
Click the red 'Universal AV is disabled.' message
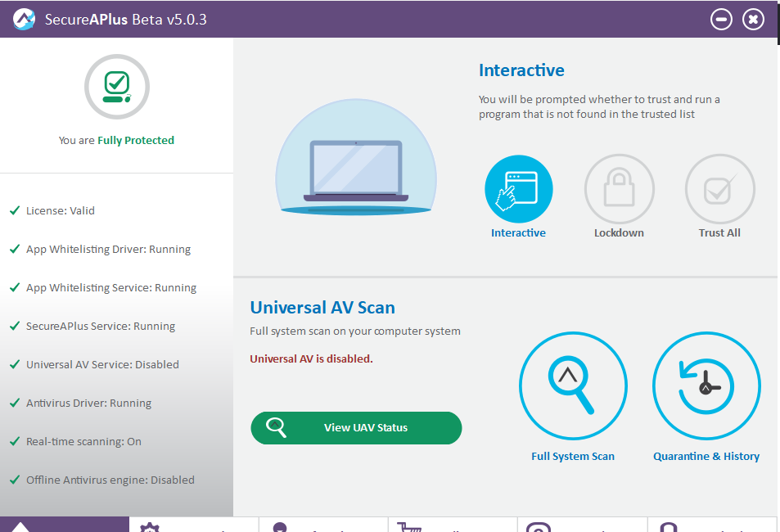pos(311,358)
